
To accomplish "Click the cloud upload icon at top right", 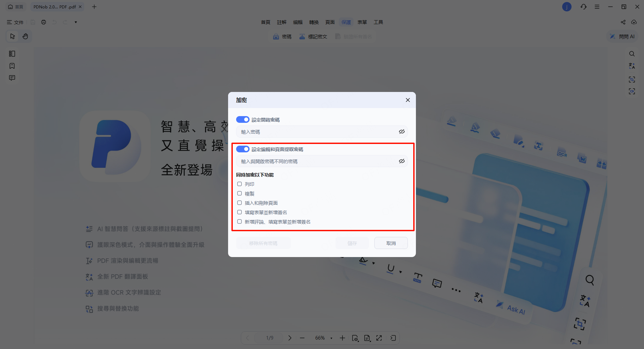I will (634, 22).
